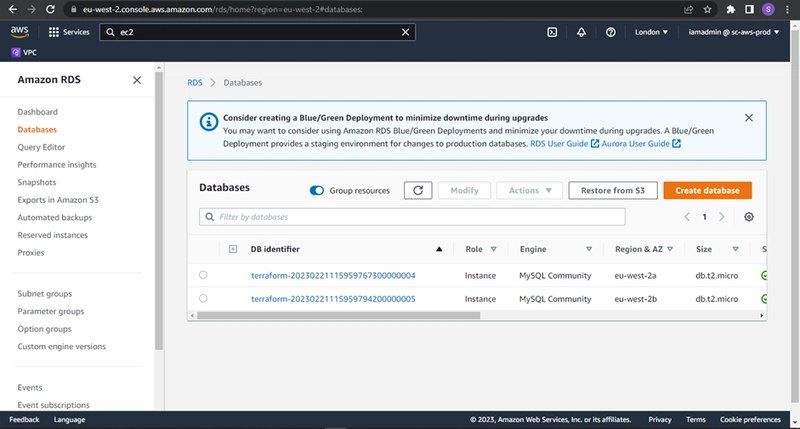Toggle Group resources switch

[x=316, y=190]
